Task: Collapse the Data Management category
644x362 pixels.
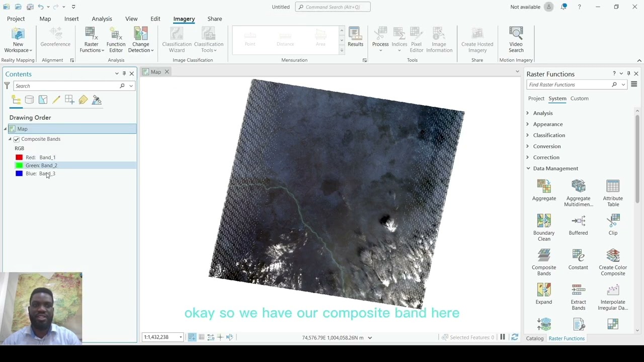Action: (x=528, y=168)
